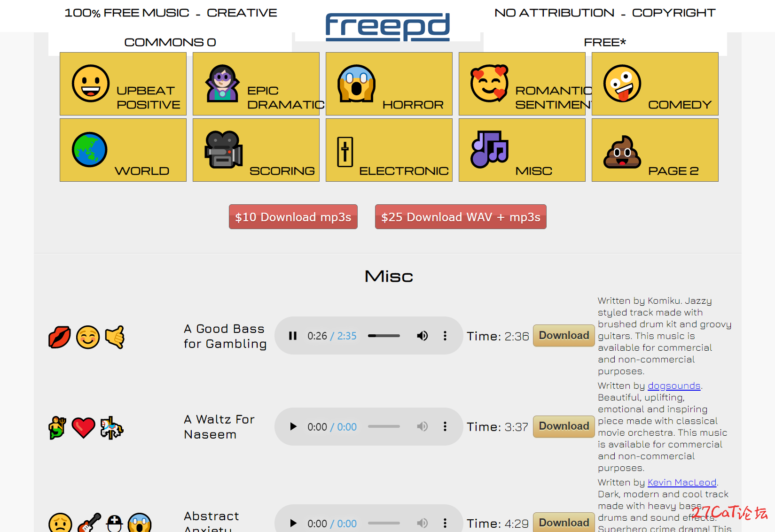
Task: Click the helmet emoji for Abstract Anxiety
Action: coord(114,523)
